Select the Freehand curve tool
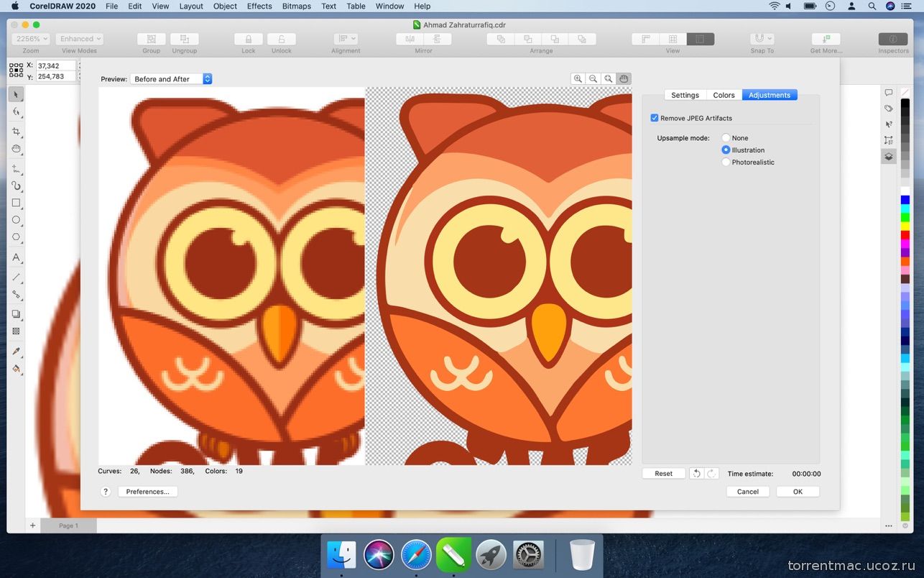 click(16, 168)
